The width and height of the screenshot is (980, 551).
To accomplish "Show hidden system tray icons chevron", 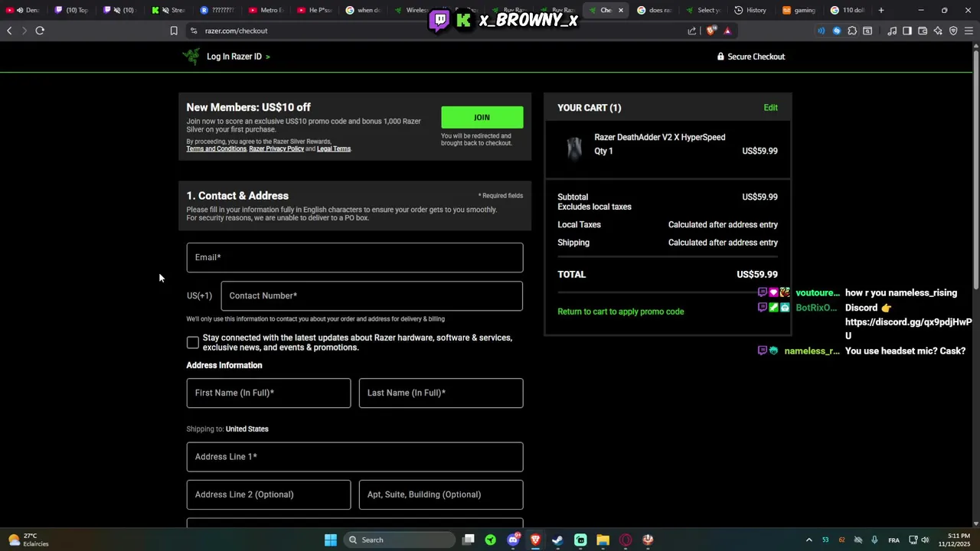I will pyautogui.click(x=808, y=540).
